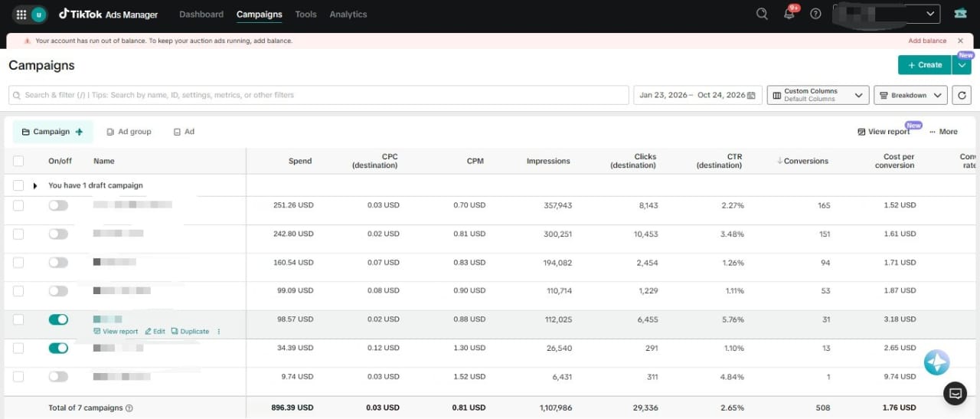
Task: Open the Analytics menu
Action: pos(348,14)
